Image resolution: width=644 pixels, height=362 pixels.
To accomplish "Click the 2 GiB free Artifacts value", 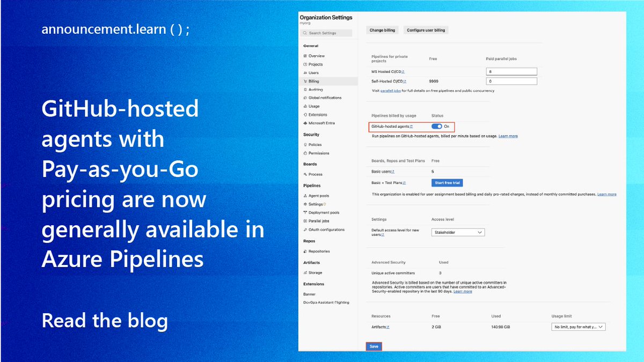I will click(436, 327).
